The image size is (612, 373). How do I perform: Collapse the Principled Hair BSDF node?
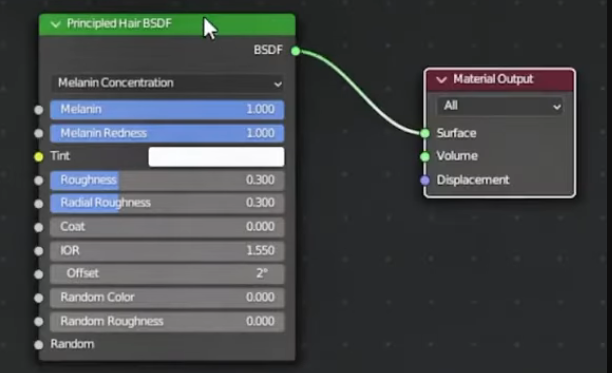56,24
